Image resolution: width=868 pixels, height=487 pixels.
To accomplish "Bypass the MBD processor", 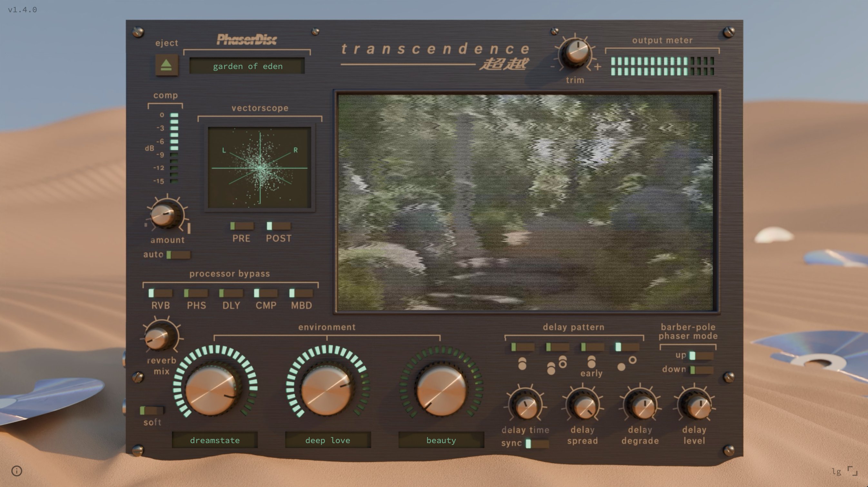I will pyautogui.click(x=301, y=293).
